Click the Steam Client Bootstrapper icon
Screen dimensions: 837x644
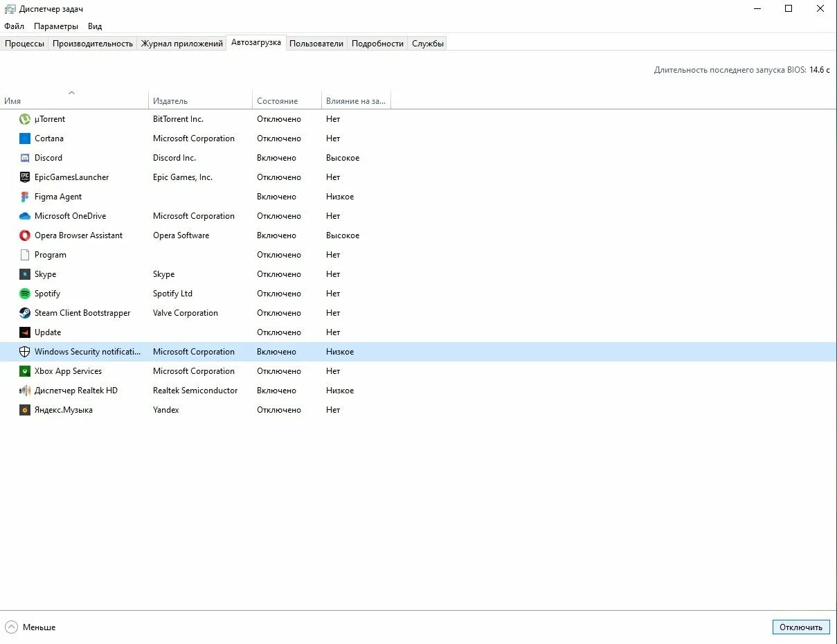pyautogui.click(x=25, y=313)
